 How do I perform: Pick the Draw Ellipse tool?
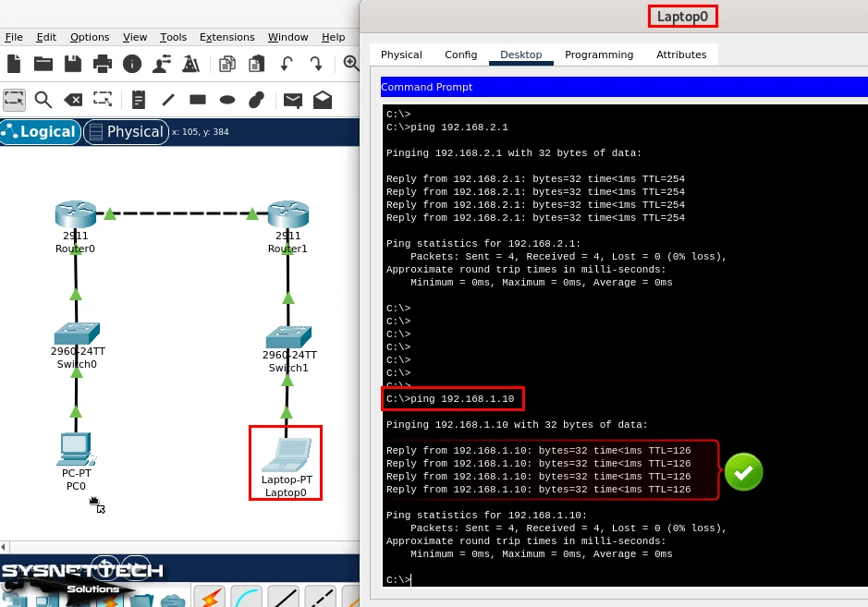[x=226, y=100]
